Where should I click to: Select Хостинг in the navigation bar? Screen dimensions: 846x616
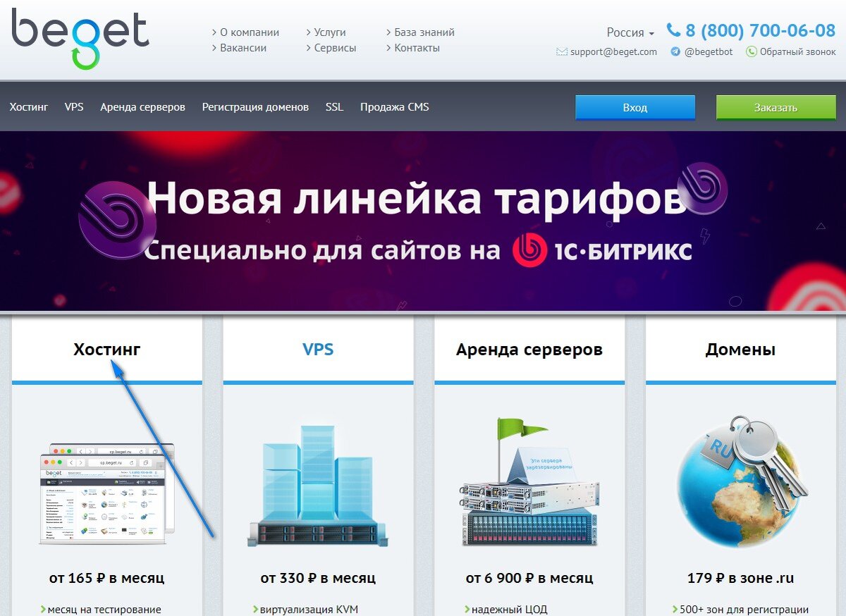29,107
